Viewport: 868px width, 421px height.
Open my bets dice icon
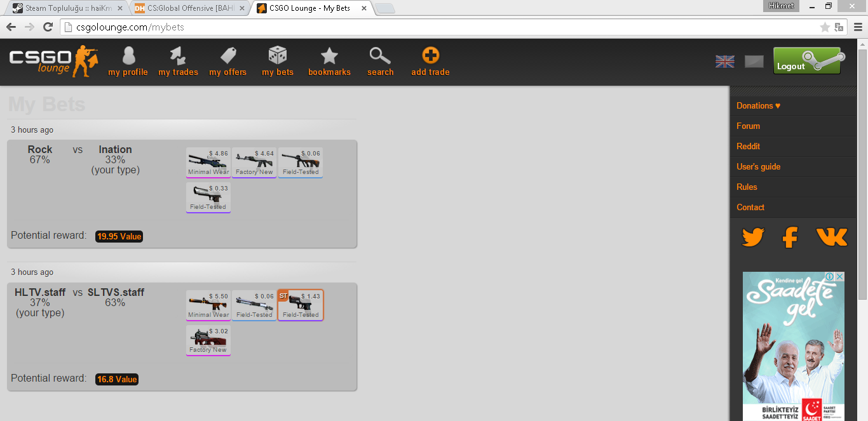[x=278, y=55]
